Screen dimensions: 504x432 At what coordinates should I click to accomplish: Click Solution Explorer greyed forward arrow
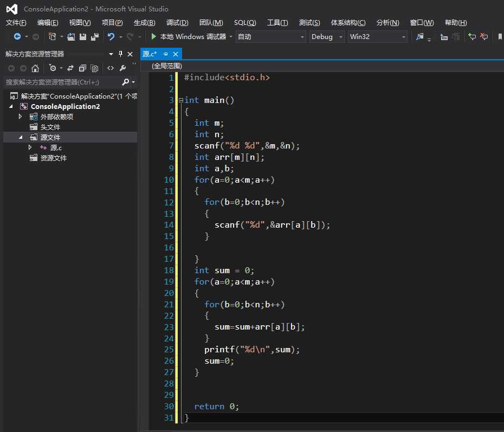pos(23,68)
